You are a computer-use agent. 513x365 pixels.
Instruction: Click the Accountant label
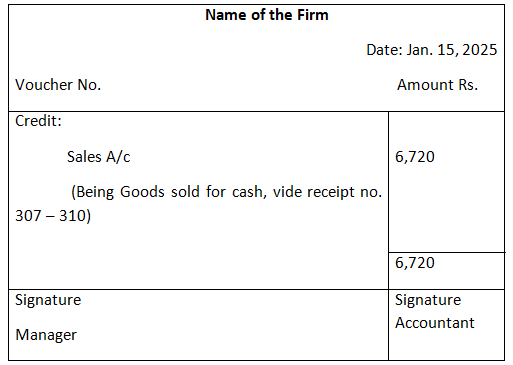coord(435,323)
